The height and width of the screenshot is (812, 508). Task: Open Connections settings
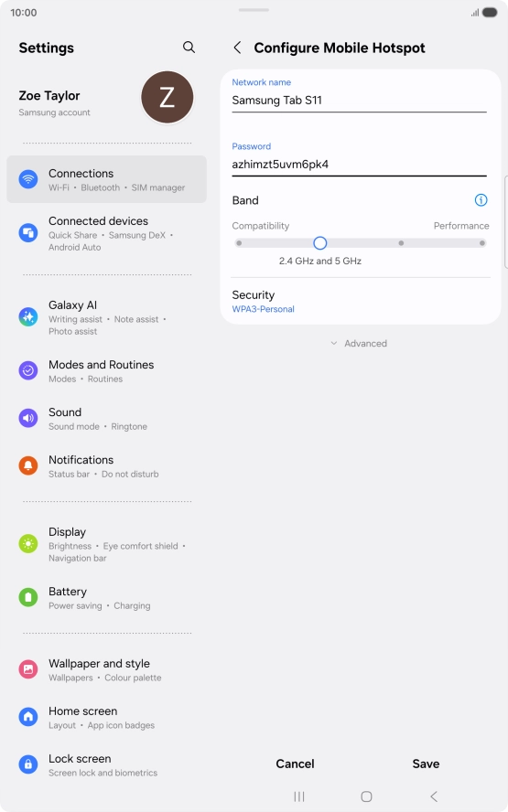coord(107,179)
